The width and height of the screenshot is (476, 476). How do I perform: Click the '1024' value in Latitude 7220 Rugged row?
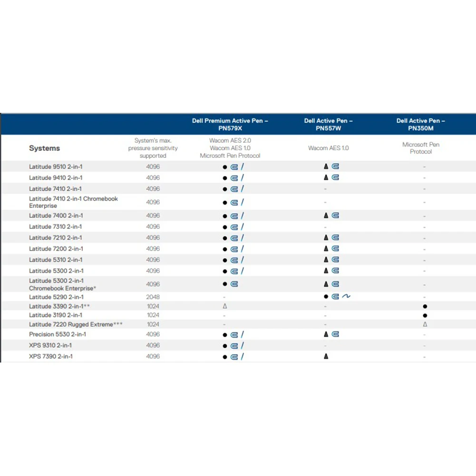pyautogui.click(x=153, y=324)
